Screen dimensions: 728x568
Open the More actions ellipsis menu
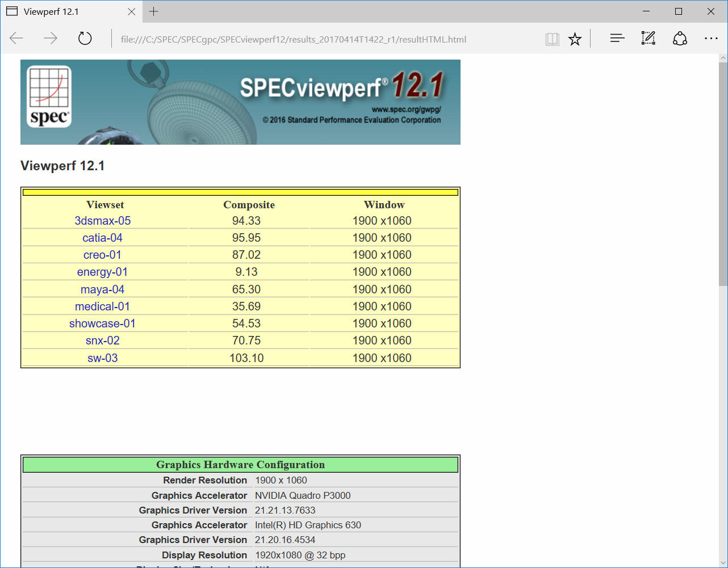tap(711, 39)
